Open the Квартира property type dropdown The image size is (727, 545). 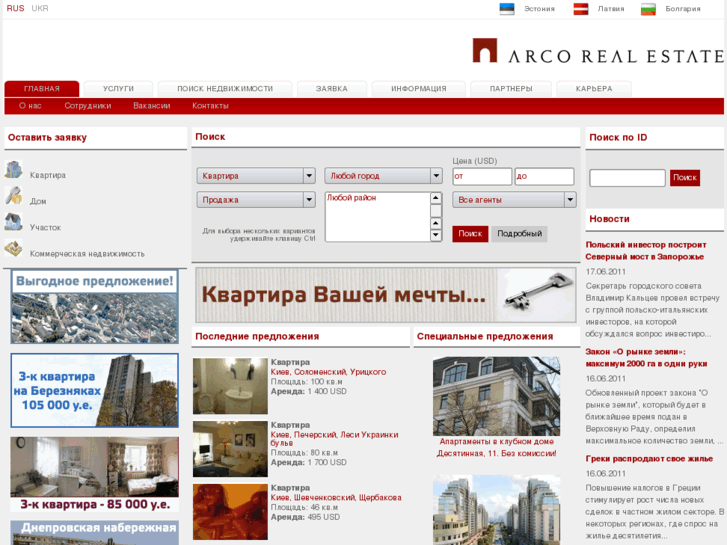tap(256, 176)
